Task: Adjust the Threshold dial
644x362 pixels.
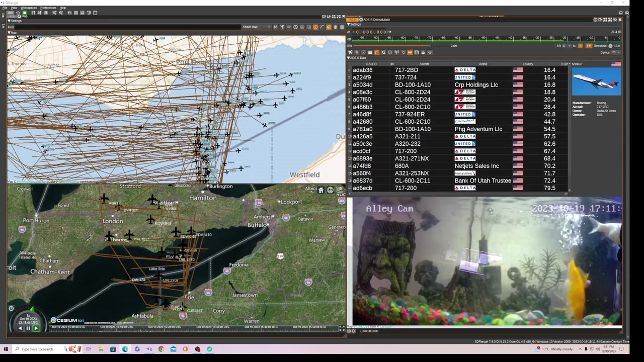Action: pyautogui.click(x=611, y=46)
